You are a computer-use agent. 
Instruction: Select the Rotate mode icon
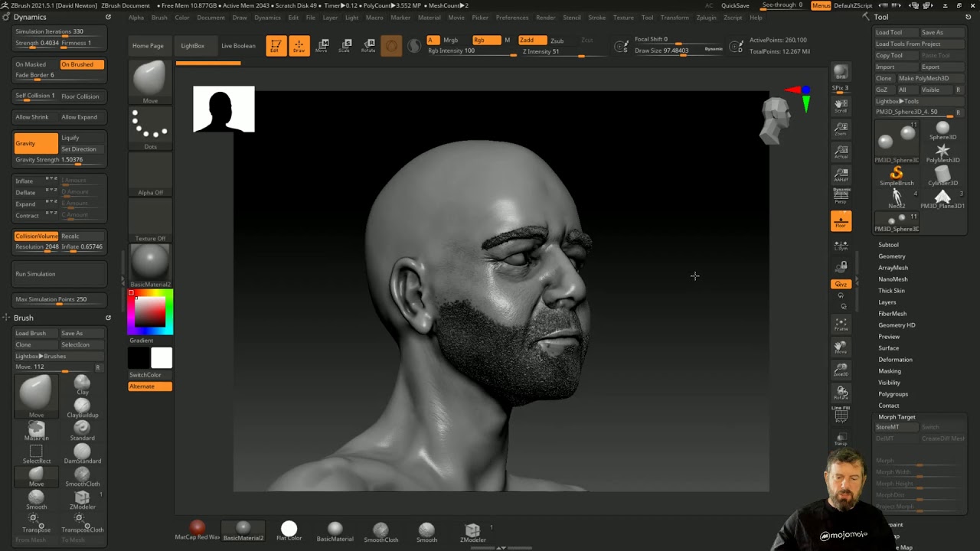(x=368, y=46)
